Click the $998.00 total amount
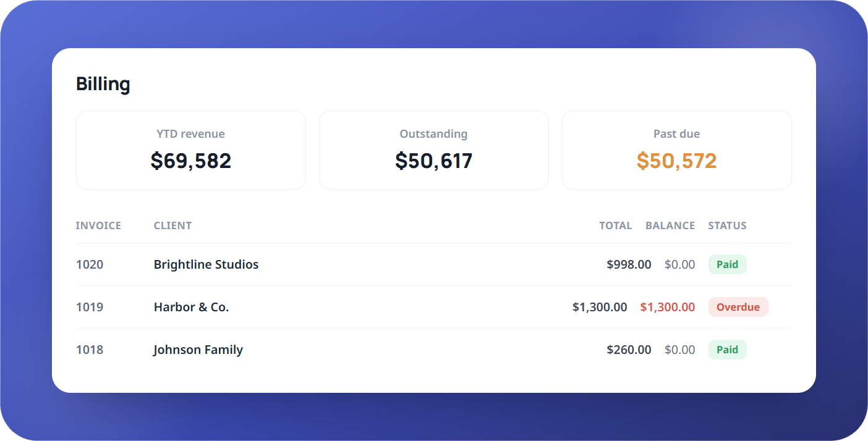 629,264
